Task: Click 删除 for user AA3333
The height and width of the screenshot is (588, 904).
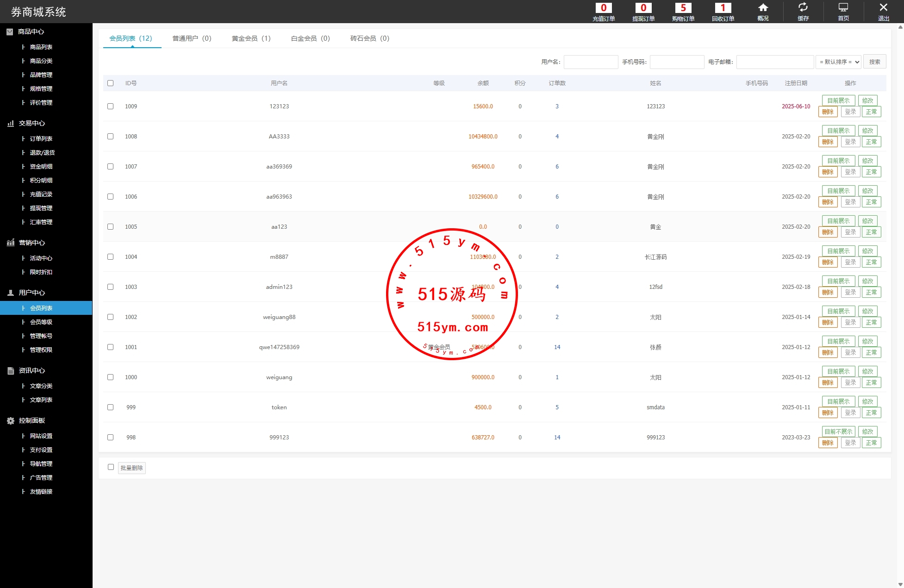Action: click(828, 142)
